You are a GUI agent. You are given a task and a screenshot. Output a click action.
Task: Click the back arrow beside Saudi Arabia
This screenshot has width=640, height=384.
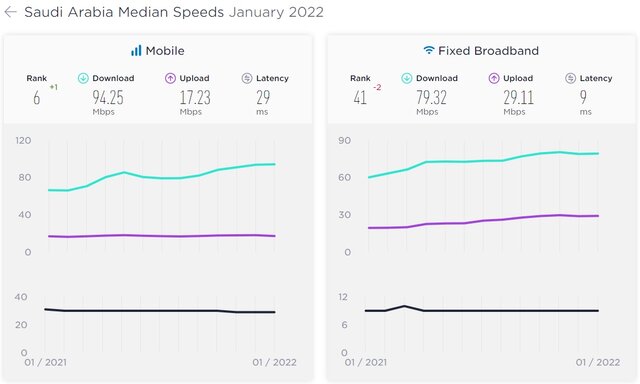(x=10, y=12)
